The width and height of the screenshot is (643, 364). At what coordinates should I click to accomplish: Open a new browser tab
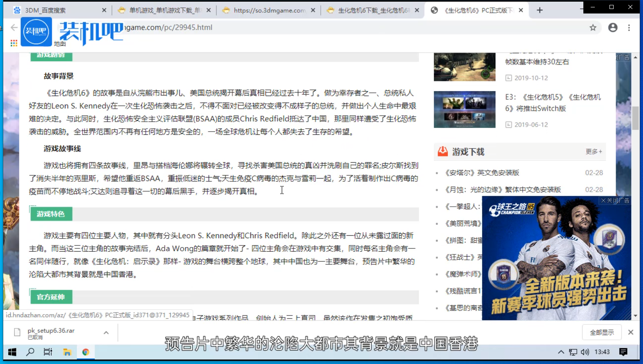[x=540, y=10]
